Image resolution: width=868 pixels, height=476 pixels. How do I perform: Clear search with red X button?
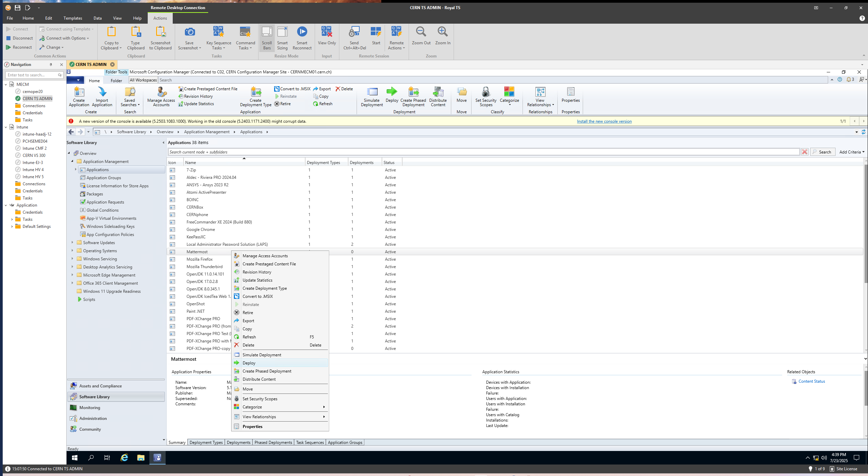(x=805, y=152)
